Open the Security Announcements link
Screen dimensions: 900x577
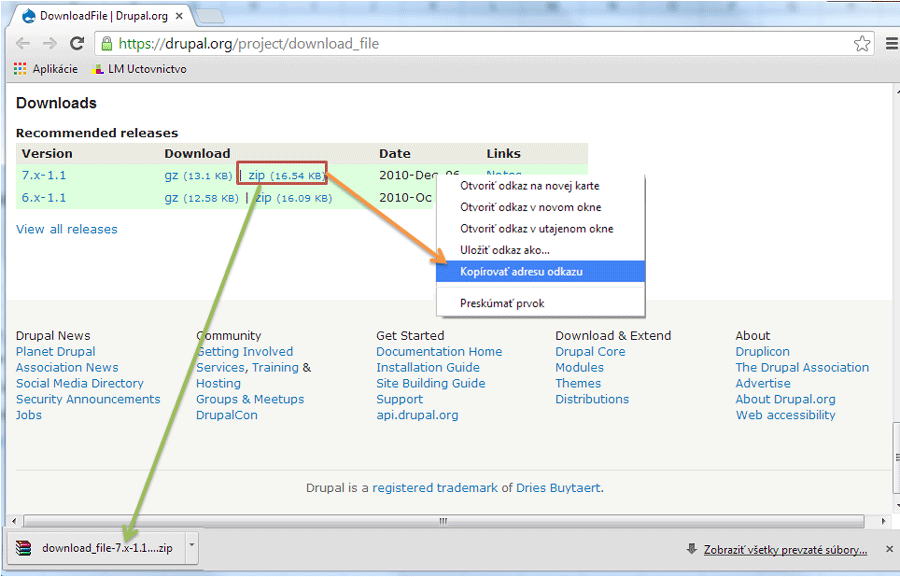tap(88, 399)
